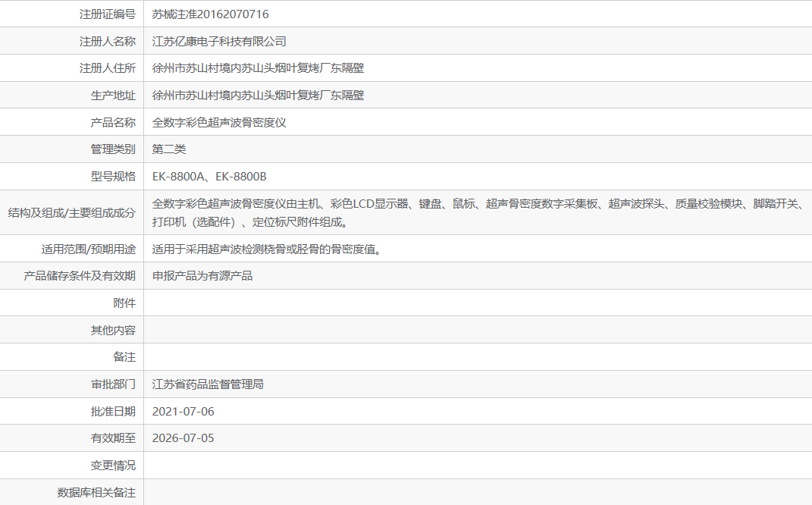Click the 注册人名称 label
Image resolution: width=812 pixels, height=505 pixels.
[107, 42]
